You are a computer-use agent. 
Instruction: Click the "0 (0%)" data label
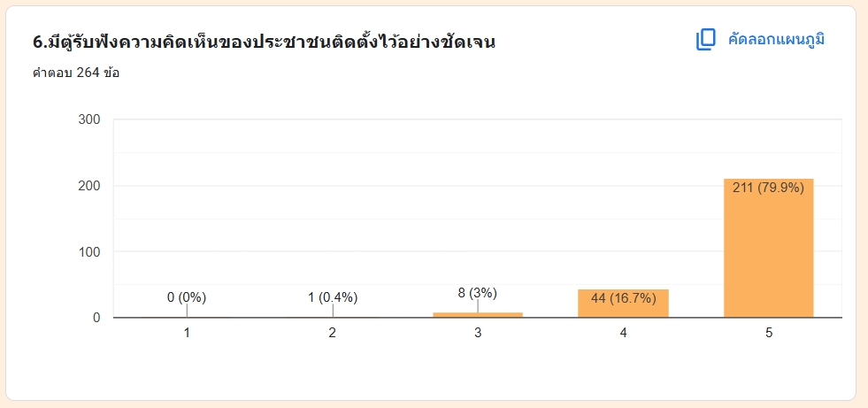pyautogui.click(x=187, y=297)
